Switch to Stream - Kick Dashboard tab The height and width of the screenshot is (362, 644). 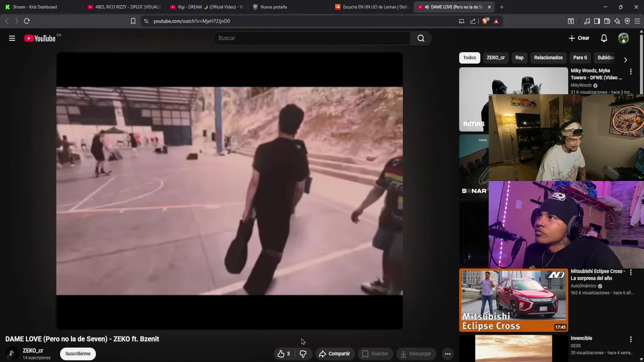[x=40, y=7]
